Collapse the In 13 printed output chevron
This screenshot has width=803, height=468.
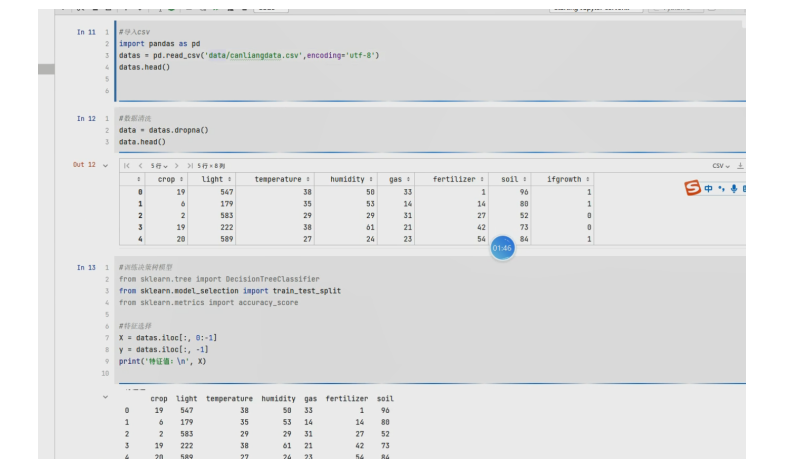(x=105, y=397)
